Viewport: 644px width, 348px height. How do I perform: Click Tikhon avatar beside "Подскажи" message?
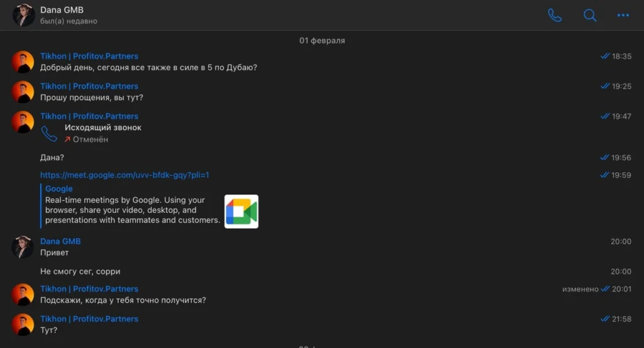click(23, 294)
